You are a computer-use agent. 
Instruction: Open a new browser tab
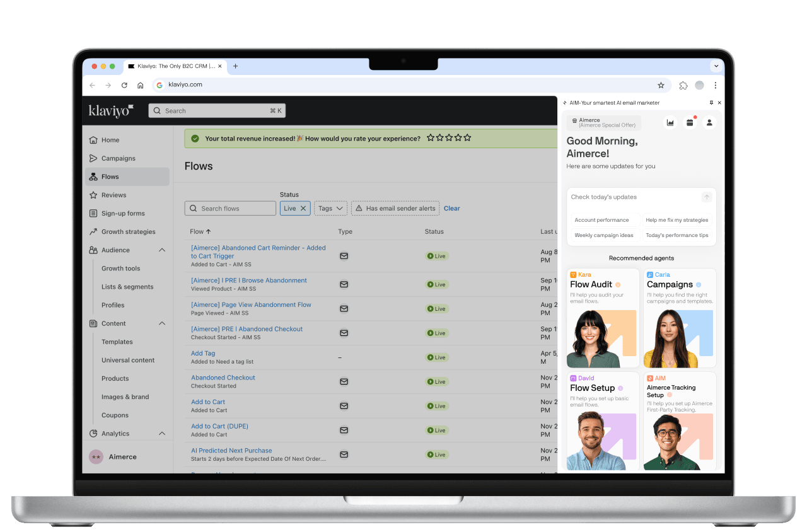point(235,66)
